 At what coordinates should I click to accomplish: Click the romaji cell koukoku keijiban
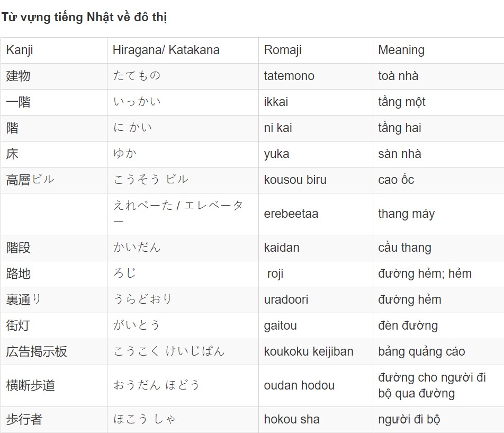[316, 352]
